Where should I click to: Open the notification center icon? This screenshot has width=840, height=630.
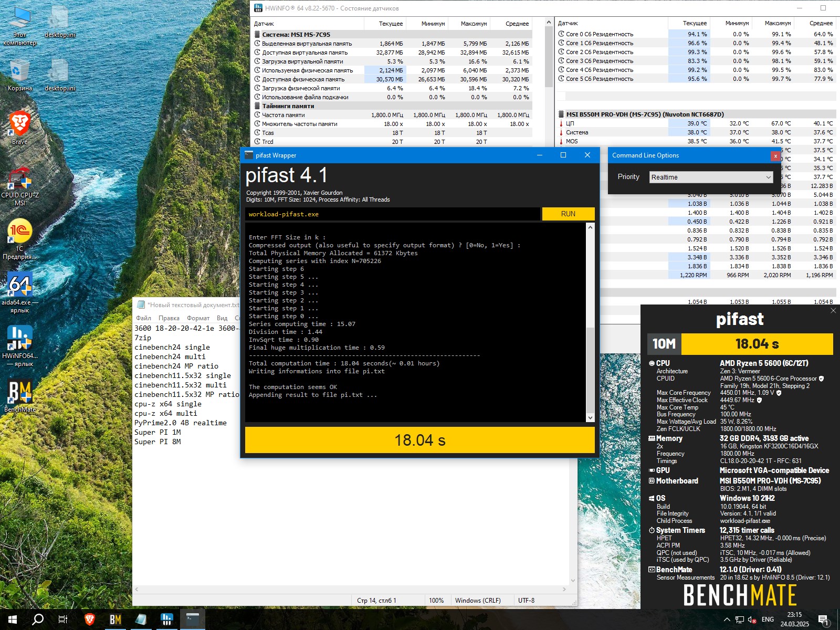[x=823, y=620]
